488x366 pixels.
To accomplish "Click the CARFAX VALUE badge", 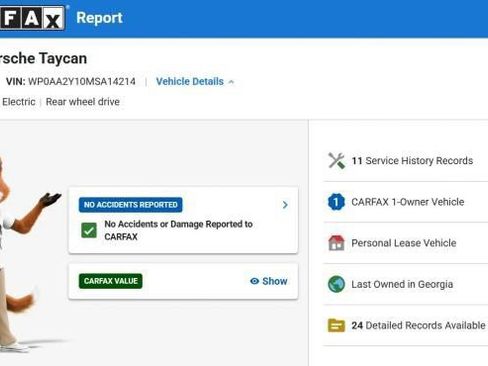I will tap(111, 281).
